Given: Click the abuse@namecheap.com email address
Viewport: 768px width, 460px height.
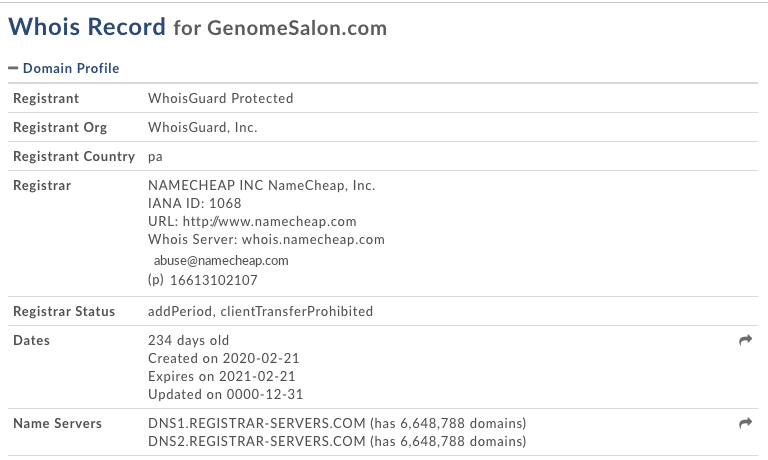Looking at the screenshot, I should click(221, 261).
